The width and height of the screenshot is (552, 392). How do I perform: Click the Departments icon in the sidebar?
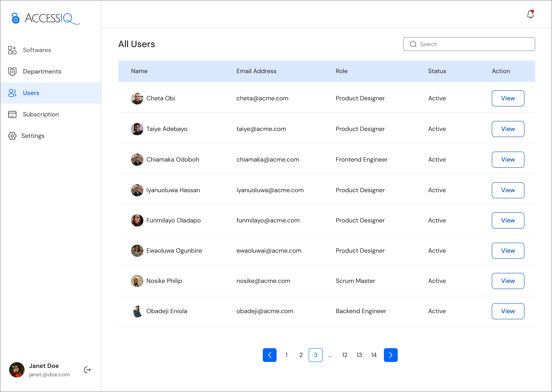12,71
